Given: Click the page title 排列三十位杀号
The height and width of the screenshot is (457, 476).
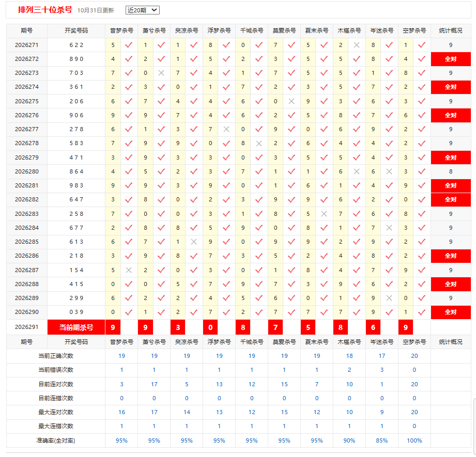Looking at the screenshot, I should pyautogui.click(x=45, y=10).
